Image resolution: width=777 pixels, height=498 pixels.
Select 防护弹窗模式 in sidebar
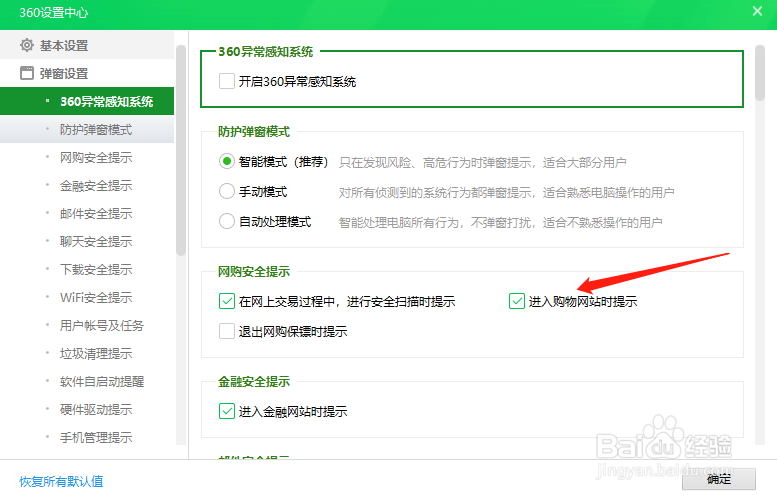[87, 129]
